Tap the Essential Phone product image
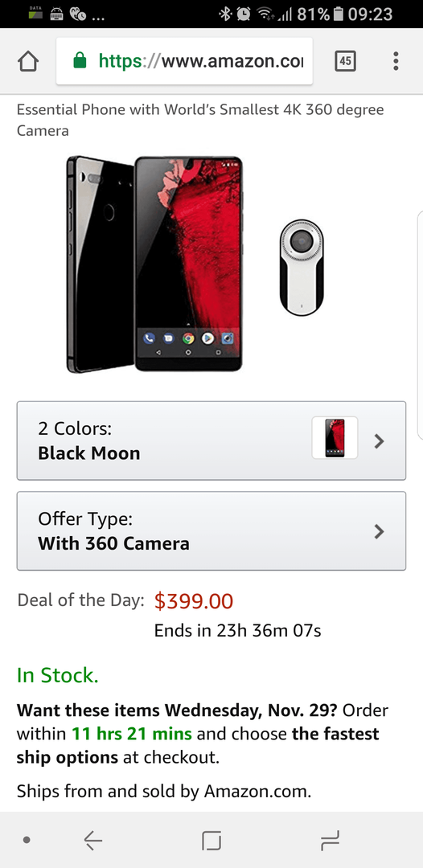 (154, 264)
